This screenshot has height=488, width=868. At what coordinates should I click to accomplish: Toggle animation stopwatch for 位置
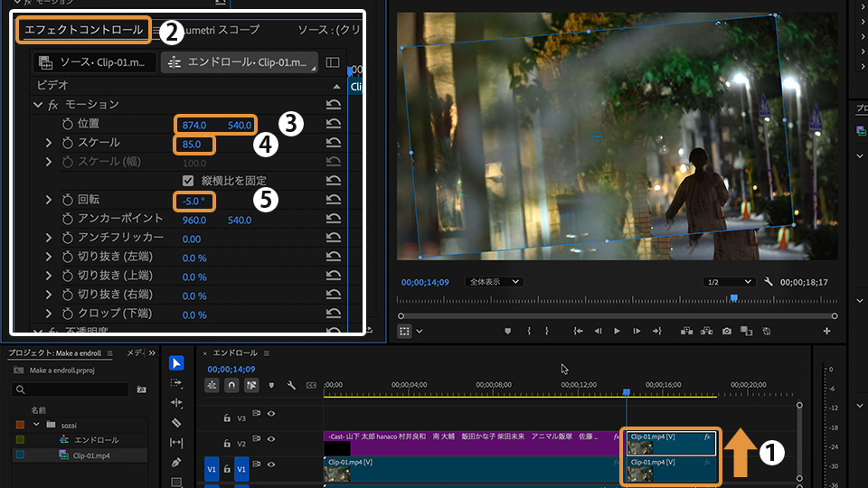[x=68, y=124]
